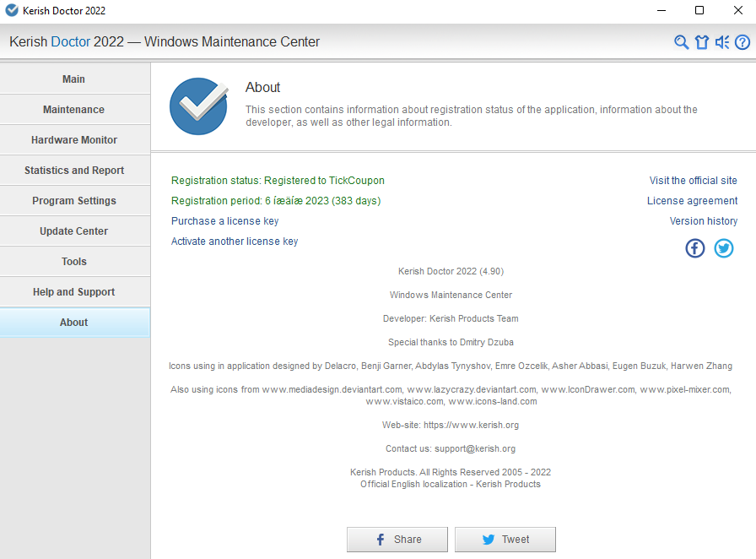Go to the Main section
This screenshot has width=756, height=559.
75,79
